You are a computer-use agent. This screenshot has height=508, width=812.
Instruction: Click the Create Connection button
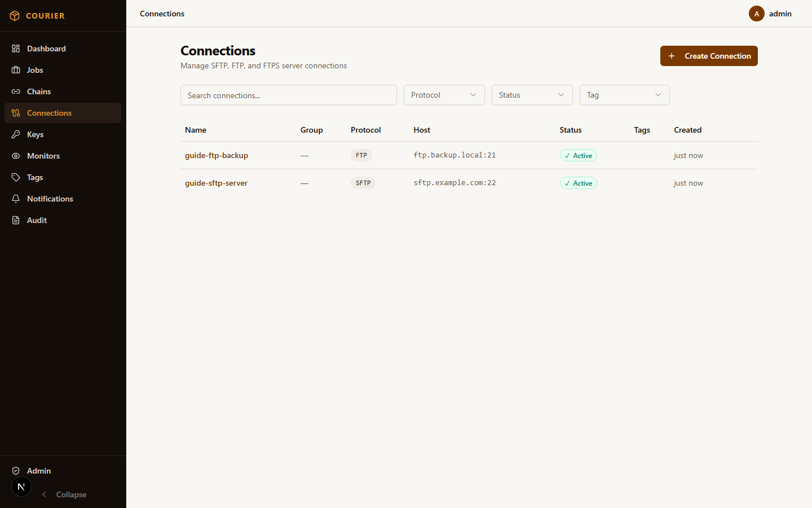[709, 56]
